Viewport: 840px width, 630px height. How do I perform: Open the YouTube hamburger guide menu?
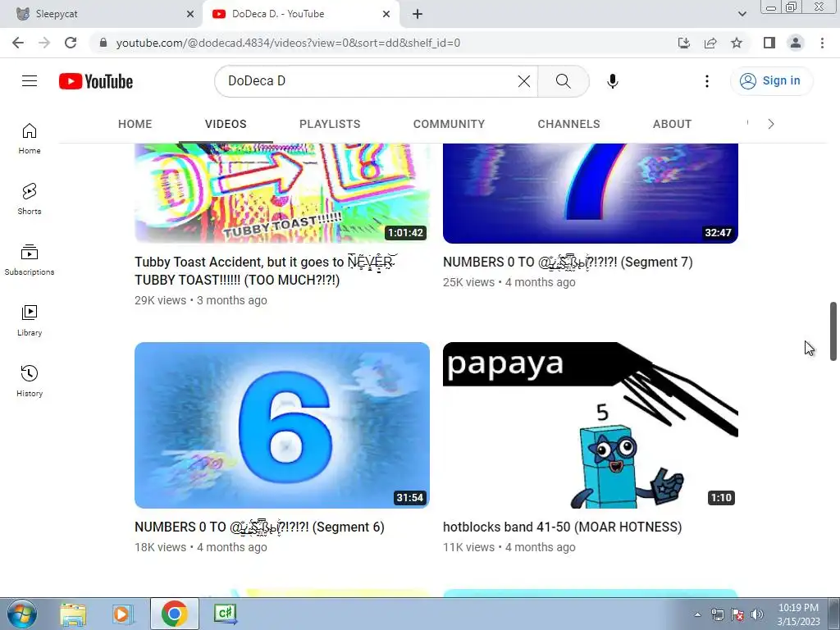point(30,81)
